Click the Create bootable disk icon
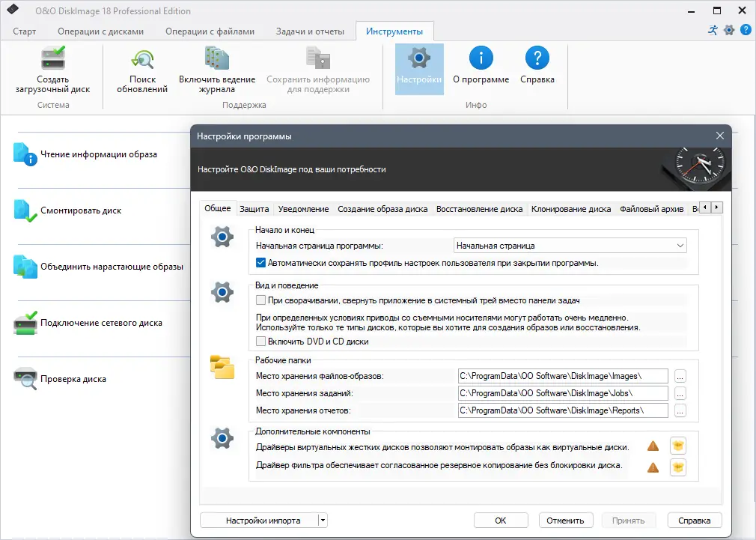756x540 pixels. 52,59
